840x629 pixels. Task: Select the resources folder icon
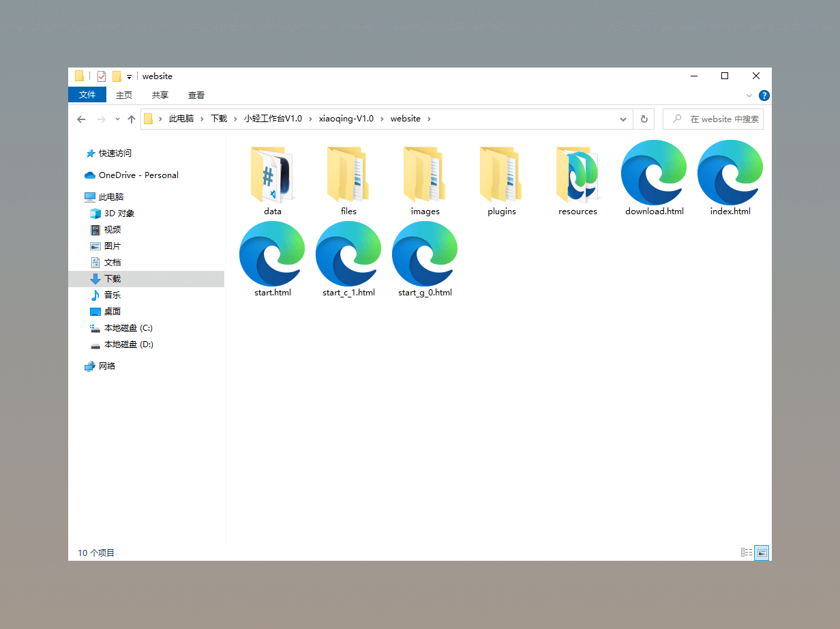pos(577,173)
